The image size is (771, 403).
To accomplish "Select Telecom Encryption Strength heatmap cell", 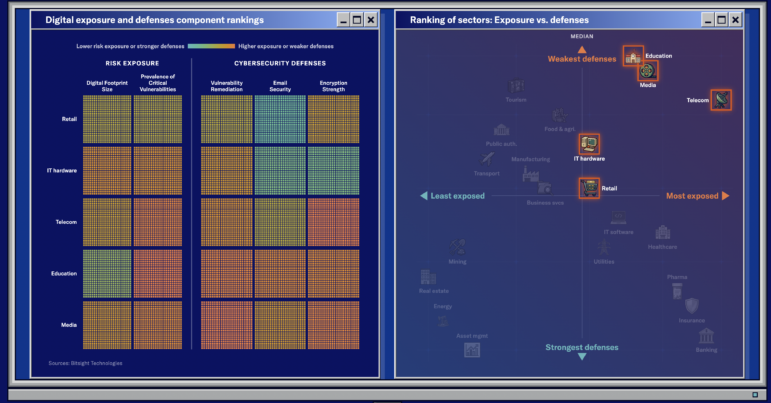I will click(x=333, y=222).
